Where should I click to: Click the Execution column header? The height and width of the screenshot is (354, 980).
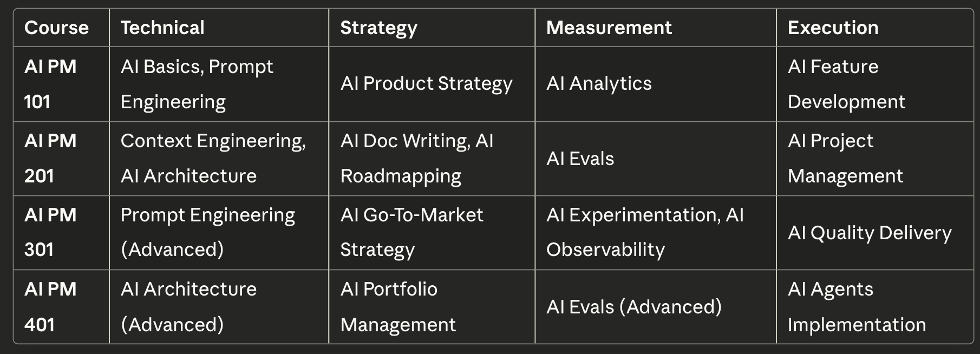pyautogui.click(x=833, y=28)
